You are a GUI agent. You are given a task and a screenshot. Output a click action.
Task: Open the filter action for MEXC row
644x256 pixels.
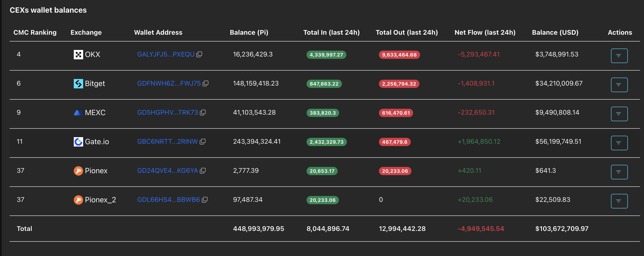pyautogui.click(x=619, y=114)
